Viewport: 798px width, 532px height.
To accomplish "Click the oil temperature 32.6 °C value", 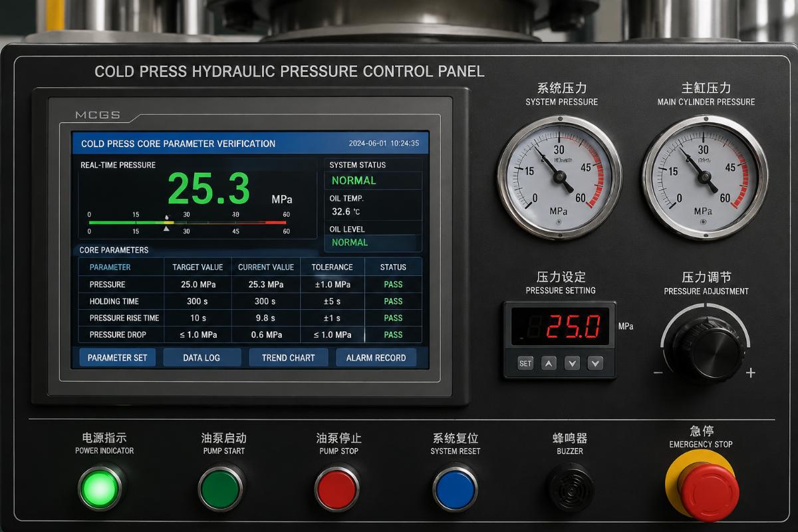I will pyautogui.click(x=346, y=211).
